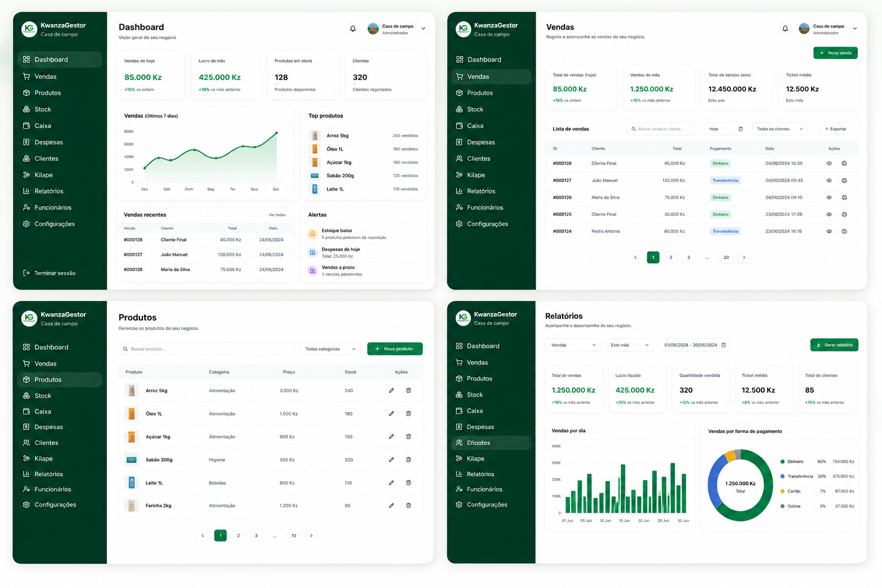Open Ver todas link in Vendas recentes
This screenshot has width=882, height=588.
point(277,215)
